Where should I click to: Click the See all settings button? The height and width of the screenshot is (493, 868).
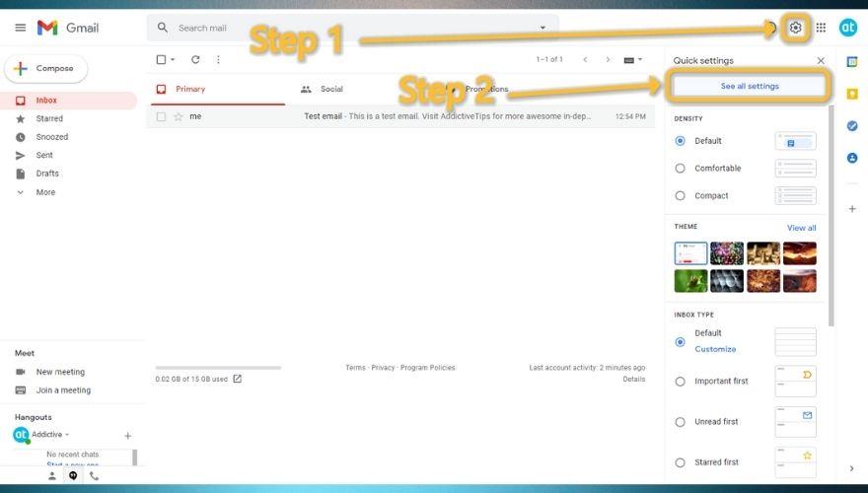click(x=750, y=86)
